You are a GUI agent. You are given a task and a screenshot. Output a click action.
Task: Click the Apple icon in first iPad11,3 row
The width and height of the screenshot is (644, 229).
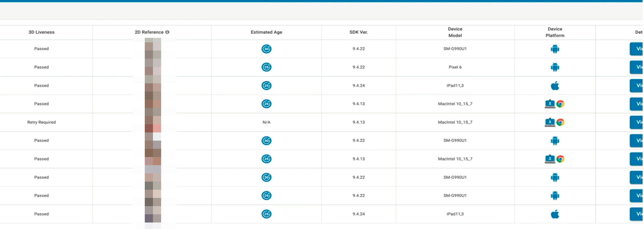pyautogui.click(x=555, y=86)
